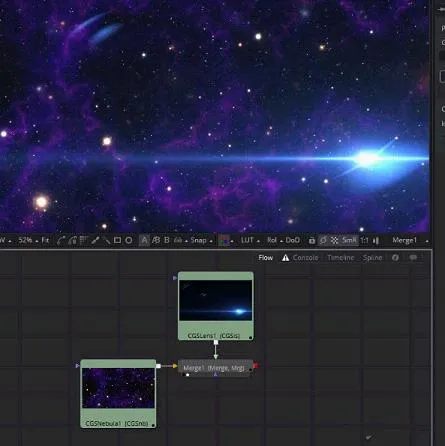Click the viewer lock icon
Screen dimensions: 445x446
click(312, 240)
